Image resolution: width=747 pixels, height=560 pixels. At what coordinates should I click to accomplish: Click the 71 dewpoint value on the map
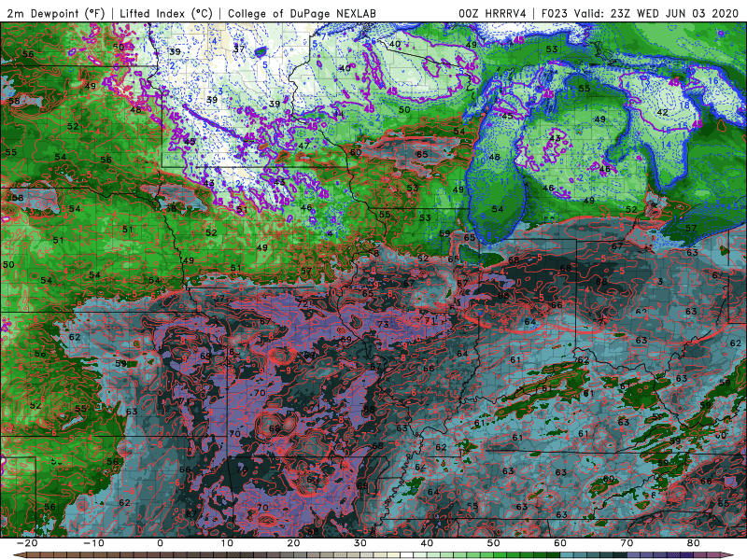(x=430, y=321)
